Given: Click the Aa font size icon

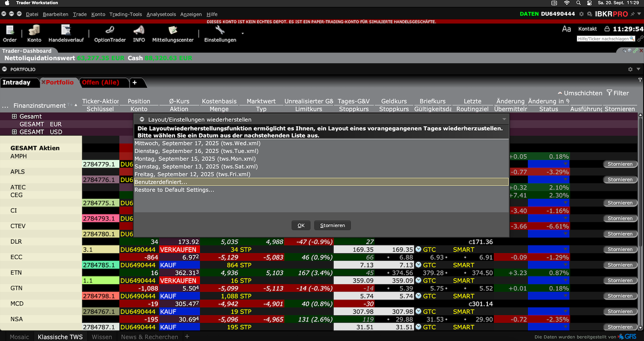Looking at the screenshot, I should 566,29.
